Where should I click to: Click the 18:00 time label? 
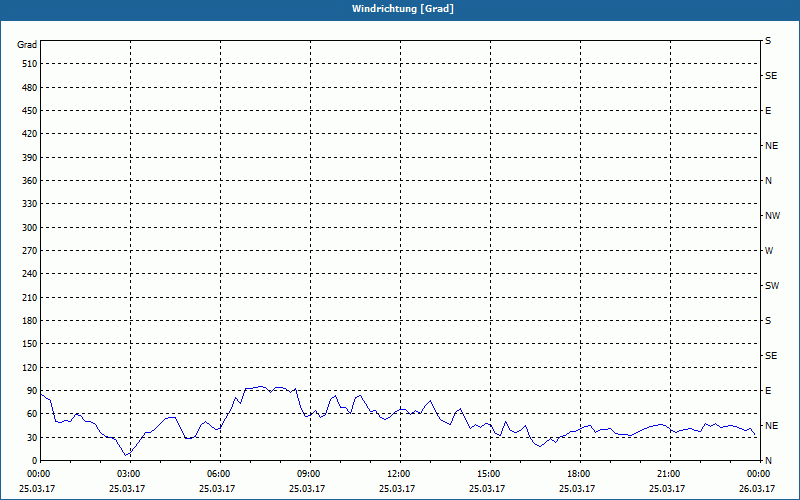[x=580, y=473]
